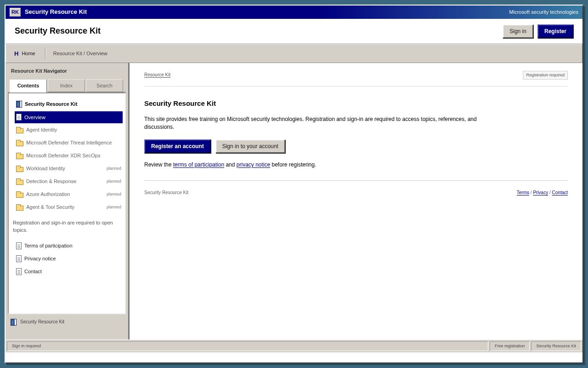The width and height of the screenshot is (588, 368).
Task: Click Security Resource Kit text at navigator footer
Action: [42, 322]
